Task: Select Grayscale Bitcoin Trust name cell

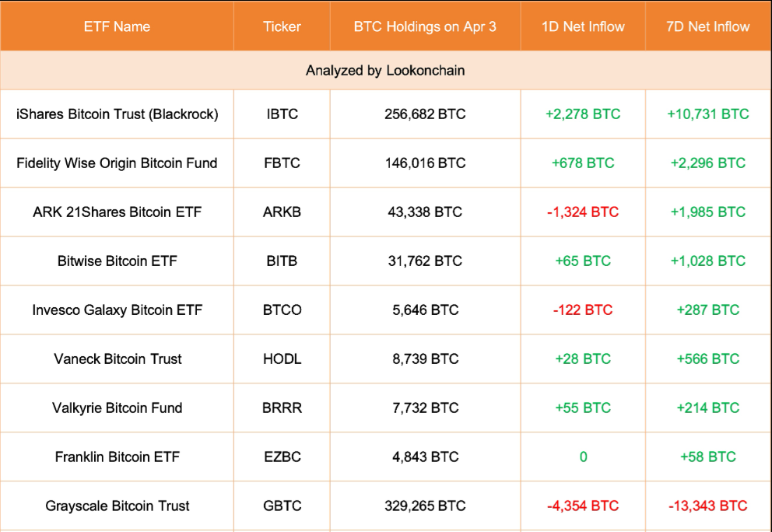Action: coord(117,506)
